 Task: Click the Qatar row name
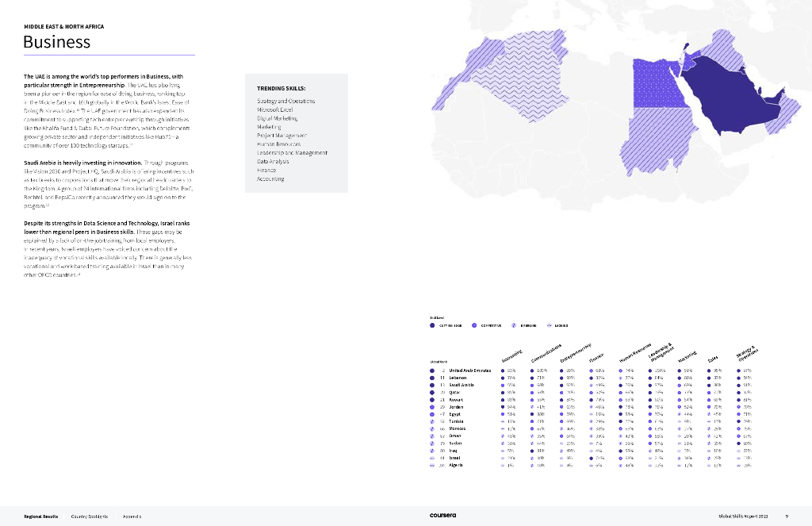(x=454, y=392)
